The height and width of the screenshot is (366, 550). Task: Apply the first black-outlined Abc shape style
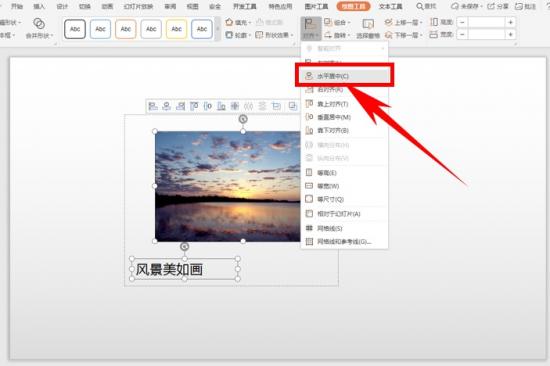coord(75,29)
